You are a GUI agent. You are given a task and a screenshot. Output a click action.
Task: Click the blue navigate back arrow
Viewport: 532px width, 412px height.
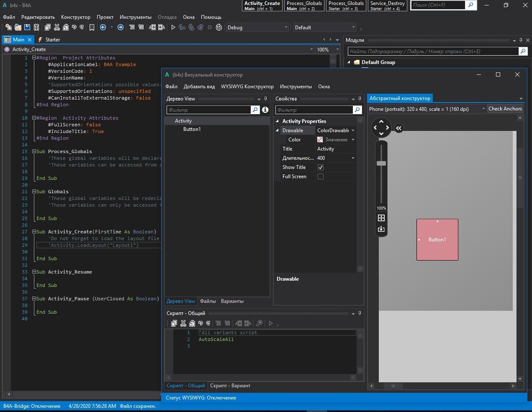[103, 27]
